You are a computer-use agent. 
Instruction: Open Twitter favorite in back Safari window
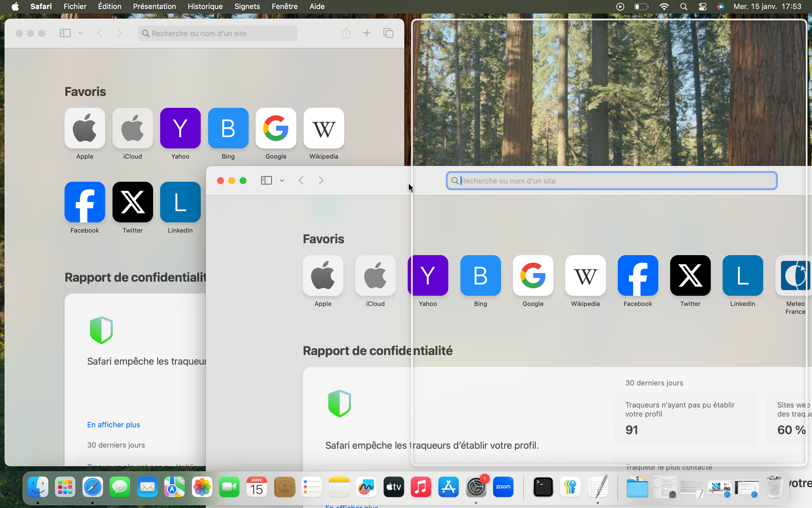(x=133, y=202)
